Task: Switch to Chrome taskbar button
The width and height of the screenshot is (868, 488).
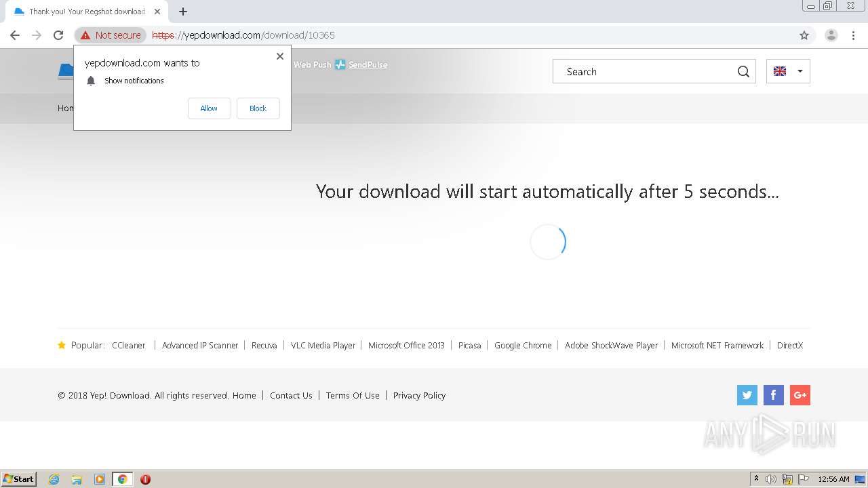Action: pyautogui.click(x=122, y=479)
